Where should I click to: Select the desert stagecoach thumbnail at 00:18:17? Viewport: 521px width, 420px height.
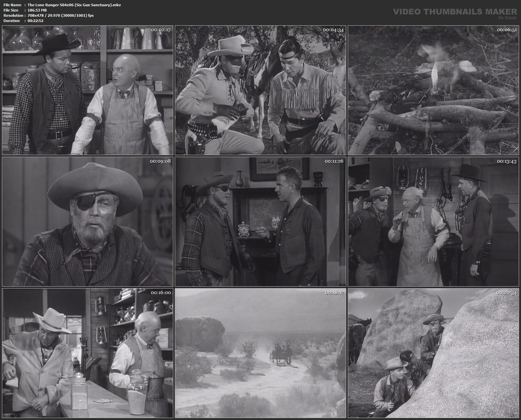click(260, 353)
